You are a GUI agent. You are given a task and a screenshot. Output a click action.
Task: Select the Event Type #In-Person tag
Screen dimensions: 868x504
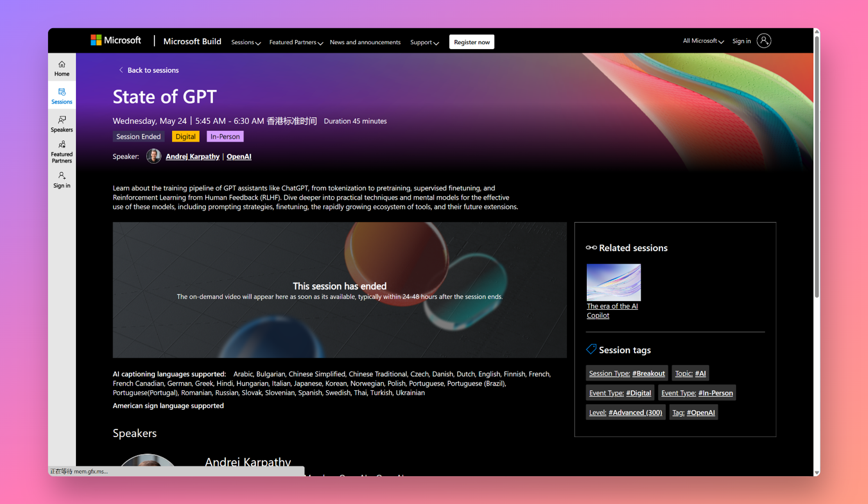pos(697,393)
